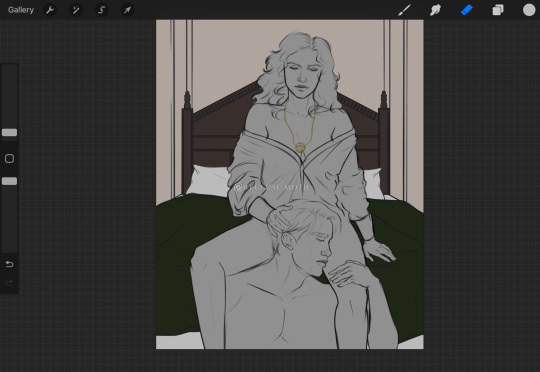Select the Smudge tool
This screenshot has width=540, height=372.
435,10
